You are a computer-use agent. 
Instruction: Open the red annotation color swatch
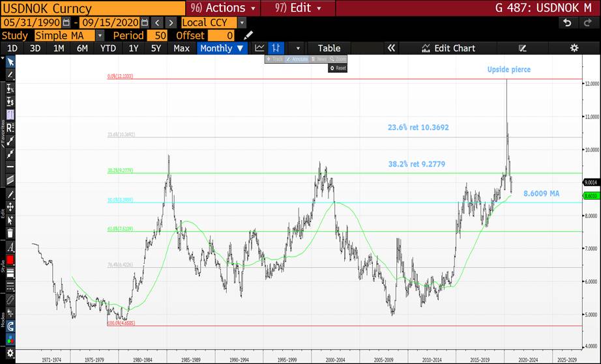click(10, 260)
